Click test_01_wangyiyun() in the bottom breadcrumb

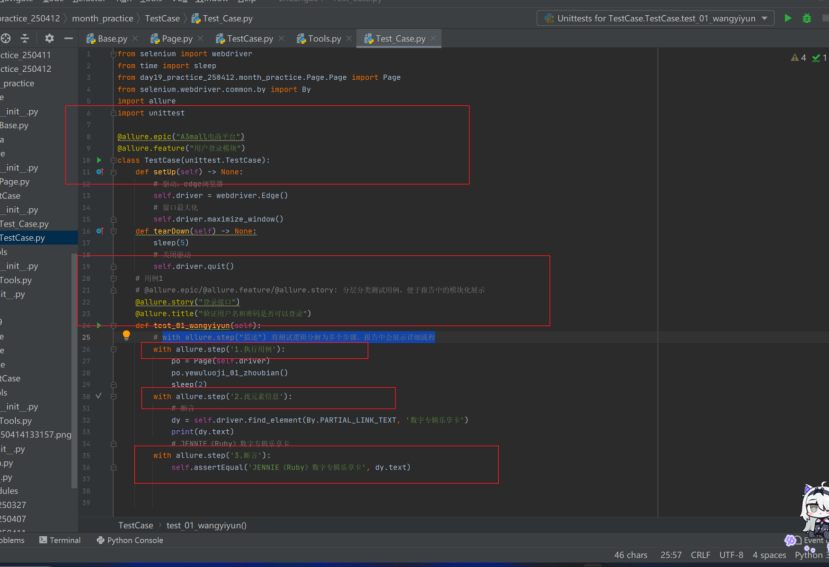tap(206, 525)
